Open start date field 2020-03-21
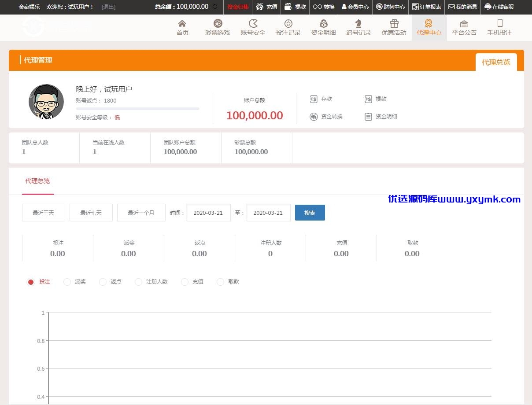 (x=208, y=213)
